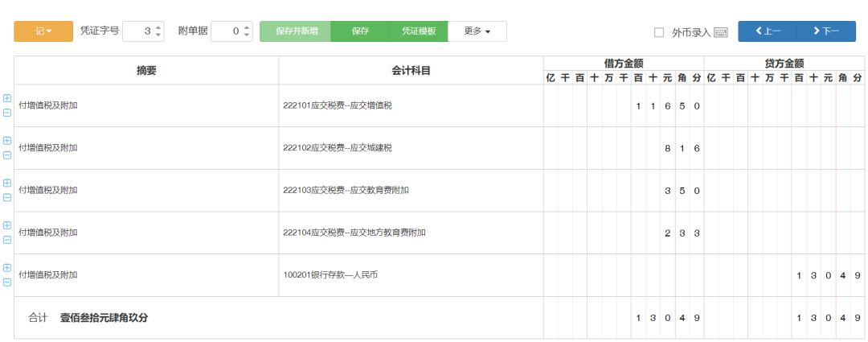
Task: Select the 100201银行存款—人民币 account cell
Action: 410,275
